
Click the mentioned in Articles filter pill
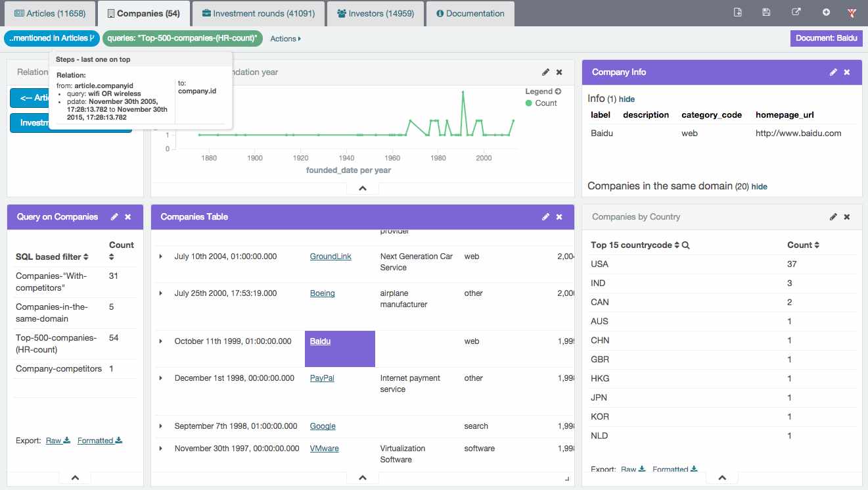[x=53, y=38]
